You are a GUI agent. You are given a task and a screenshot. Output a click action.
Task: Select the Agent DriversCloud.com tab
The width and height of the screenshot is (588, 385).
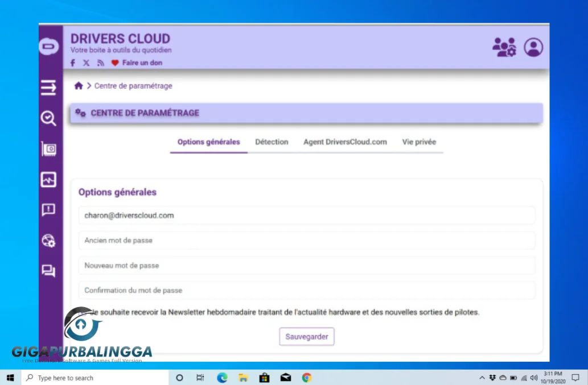click(345, 142)
